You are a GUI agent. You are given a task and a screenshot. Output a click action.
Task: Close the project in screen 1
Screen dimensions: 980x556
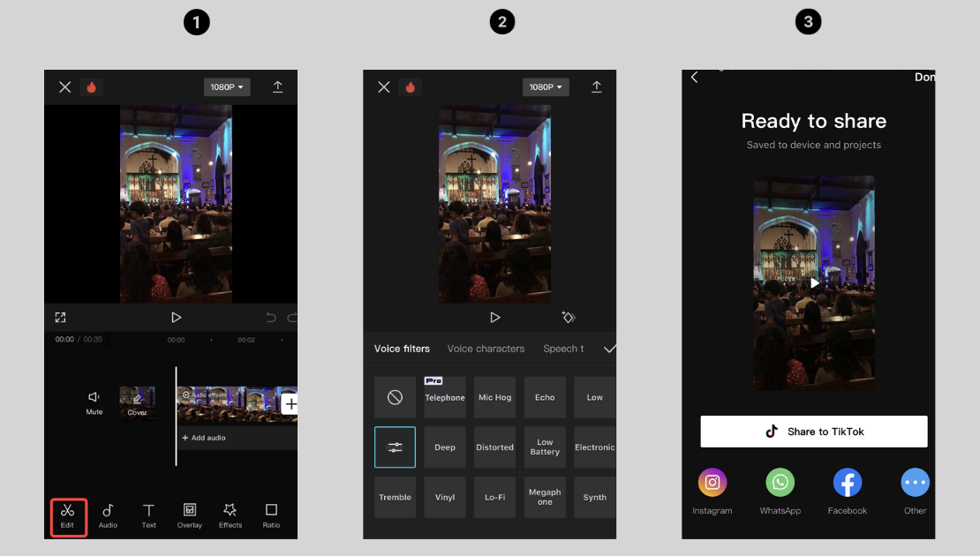[x=65, y=86]
